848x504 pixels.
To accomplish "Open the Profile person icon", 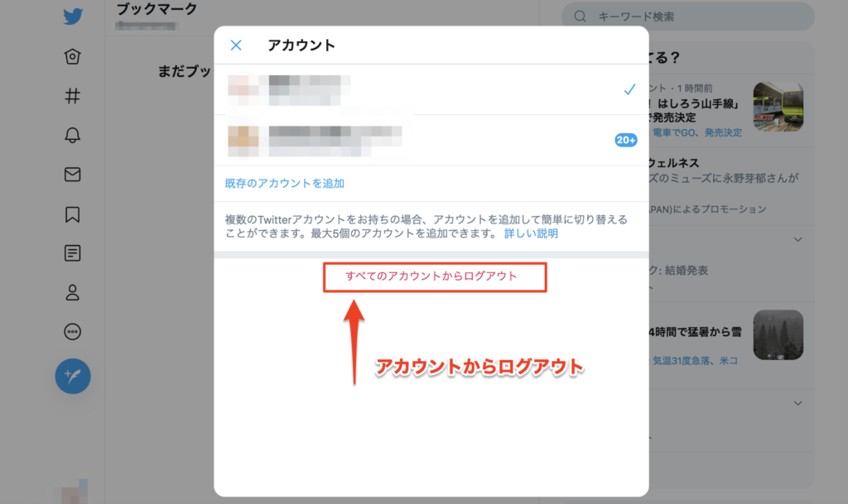I will (x=73, y=292).
